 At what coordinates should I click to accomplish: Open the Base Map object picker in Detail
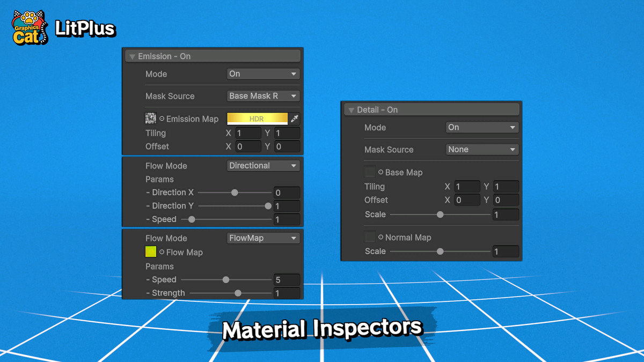(380, 172)
